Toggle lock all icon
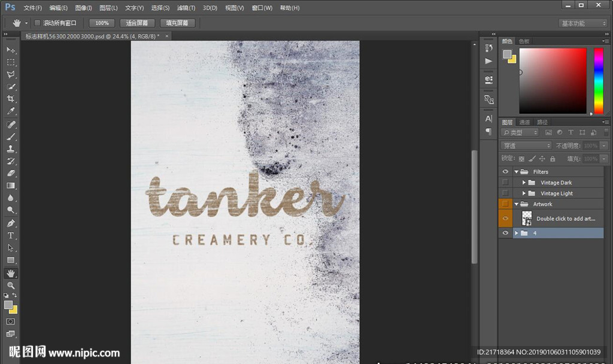The image size is (613, 364). click(553, 159)
